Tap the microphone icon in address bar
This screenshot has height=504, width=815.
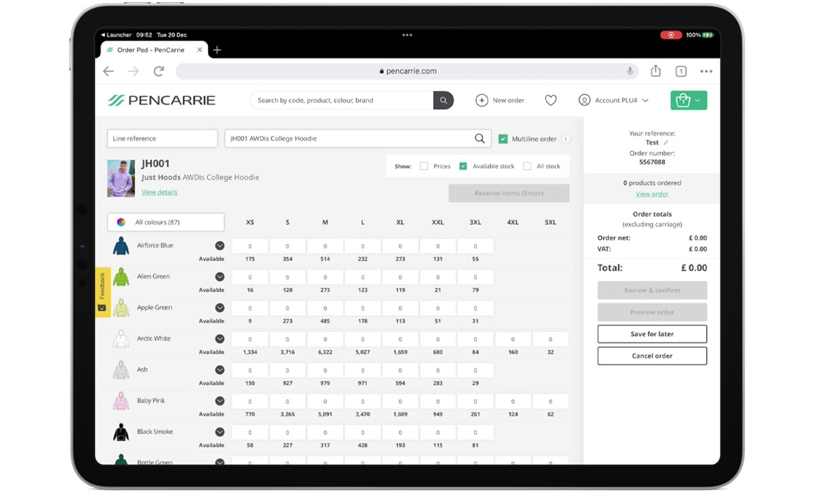pyautogui.click(x=630, y=71)
